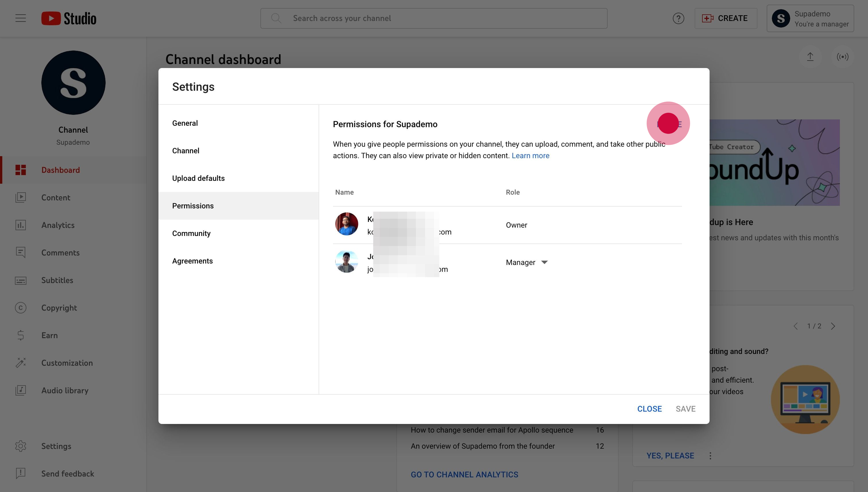868x492 pixels.
Task: Open Analytics in sidebar
Action: click(73, 225)
